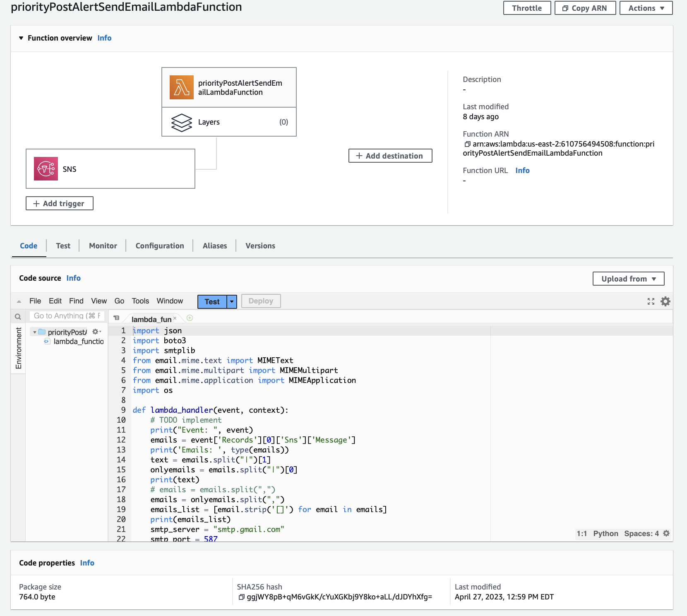Click the Go to Anything search field
This screenshot has width=687, height=616.
[x=66, y=316]
